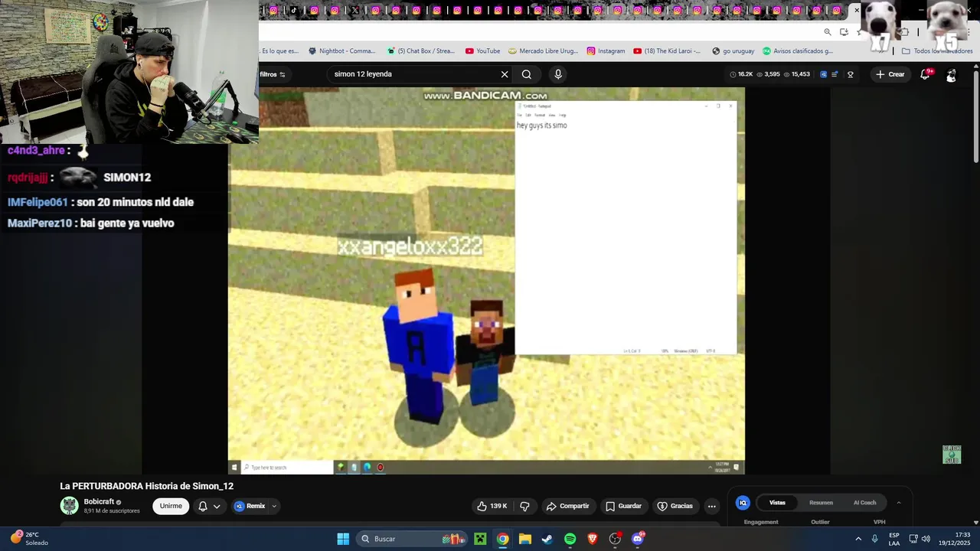Open Minecraft from the taskbar
Viewport: 980px width, 551px height.
click(480, 539)
